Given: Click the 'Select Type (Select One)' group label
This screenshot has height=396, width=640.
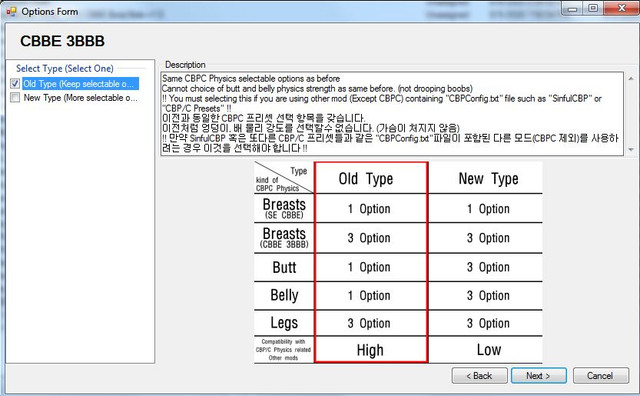Looking at the screenshot, I should (65, 68).
